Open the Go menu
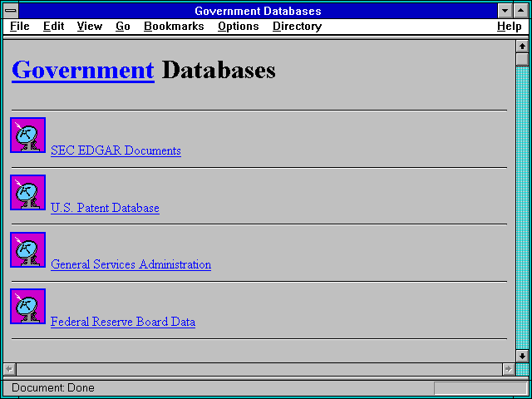Viewport: 532px width, 399px height. click(123, 27)
